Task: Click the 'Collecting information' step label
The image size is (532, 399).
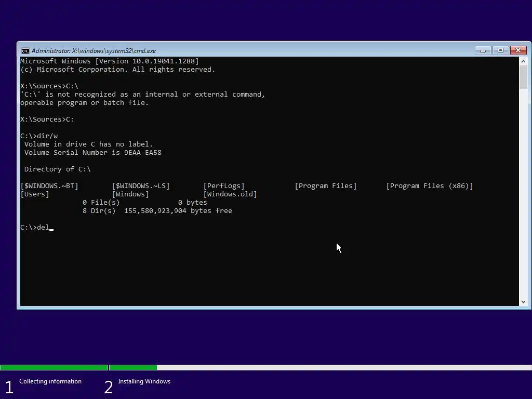Action: pyautogui.click(x=50, y=381)
